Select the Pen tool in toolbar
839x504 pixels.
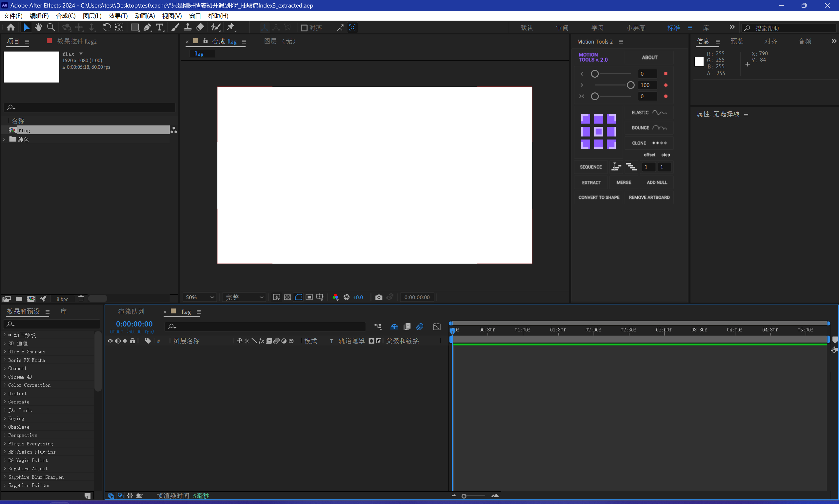click(x=147, y=28)
